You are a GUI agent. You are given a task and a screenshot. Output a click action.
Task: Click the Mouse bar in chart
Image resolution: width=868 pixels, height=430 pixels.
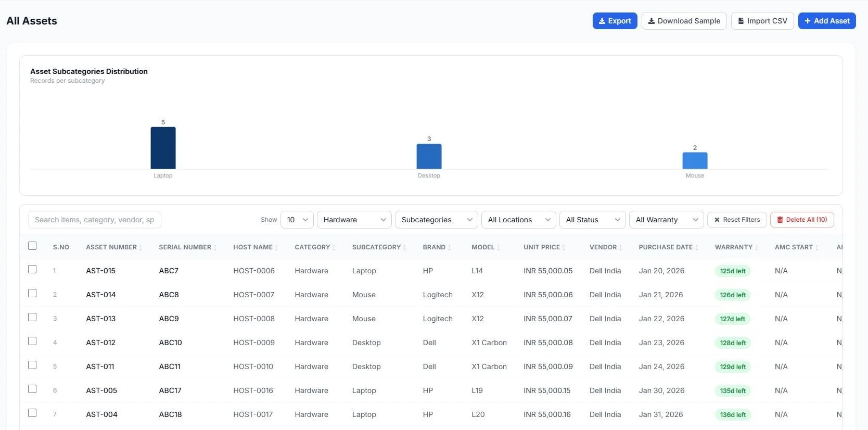[695, 160]
